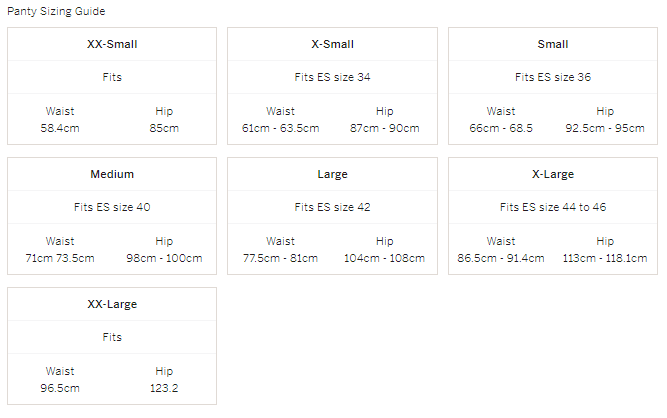
Task: Select the Medium size heading
Action: [112, 174]
